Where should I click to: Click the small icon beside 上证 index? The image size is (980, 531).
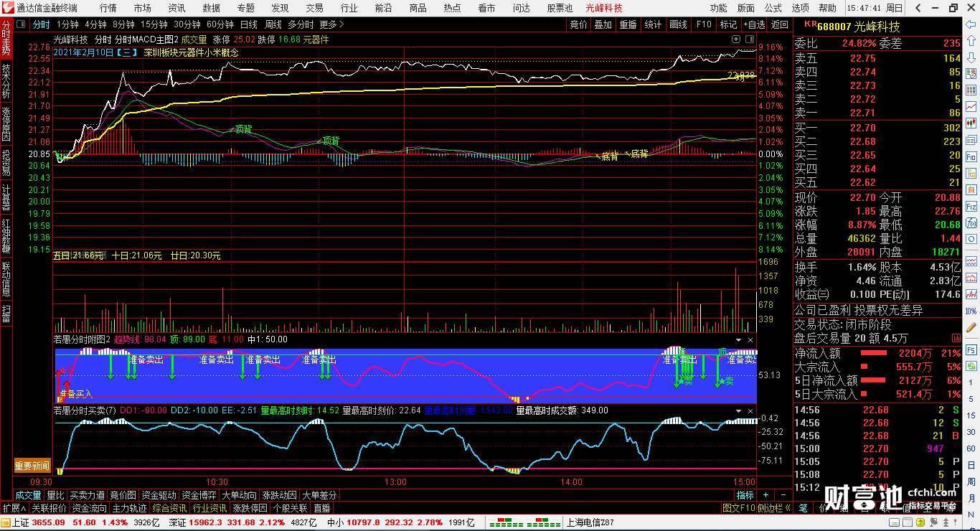[6, 522]
